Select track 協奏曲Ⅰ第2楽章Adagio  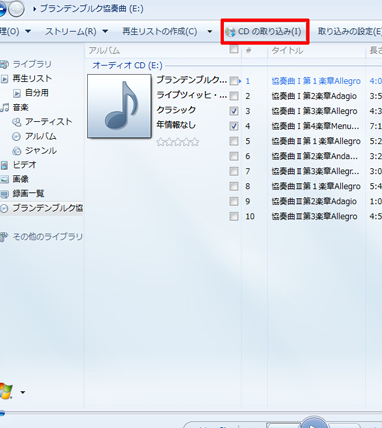pyautogui.click(x=314, y=96)
